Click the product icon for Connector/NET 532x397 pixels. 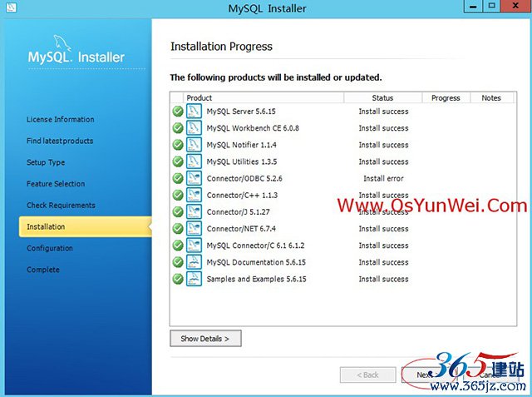194,229
